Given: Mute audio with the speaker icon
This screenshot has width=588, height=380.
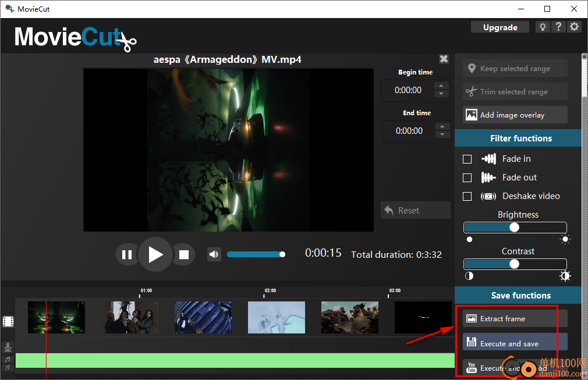Looking at the screenshot, I should click(x=214, y=254).
